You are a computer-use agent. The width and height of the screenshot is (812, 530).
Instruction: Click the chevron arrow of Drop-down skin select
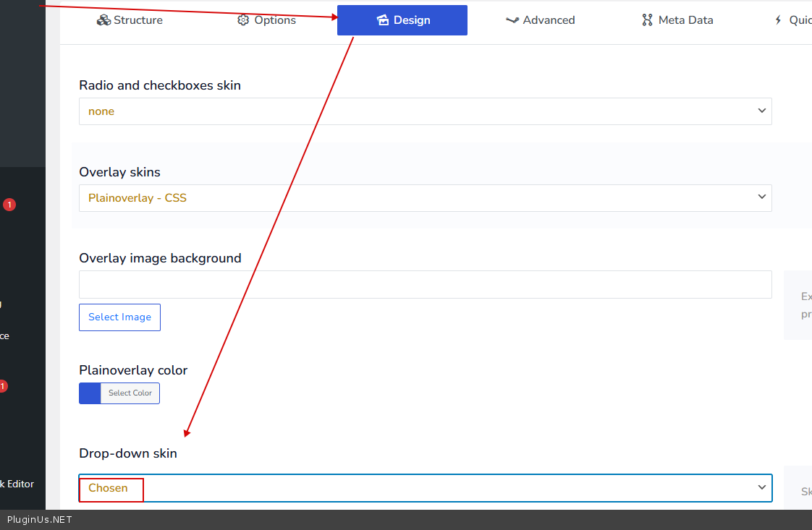point(761,488)
